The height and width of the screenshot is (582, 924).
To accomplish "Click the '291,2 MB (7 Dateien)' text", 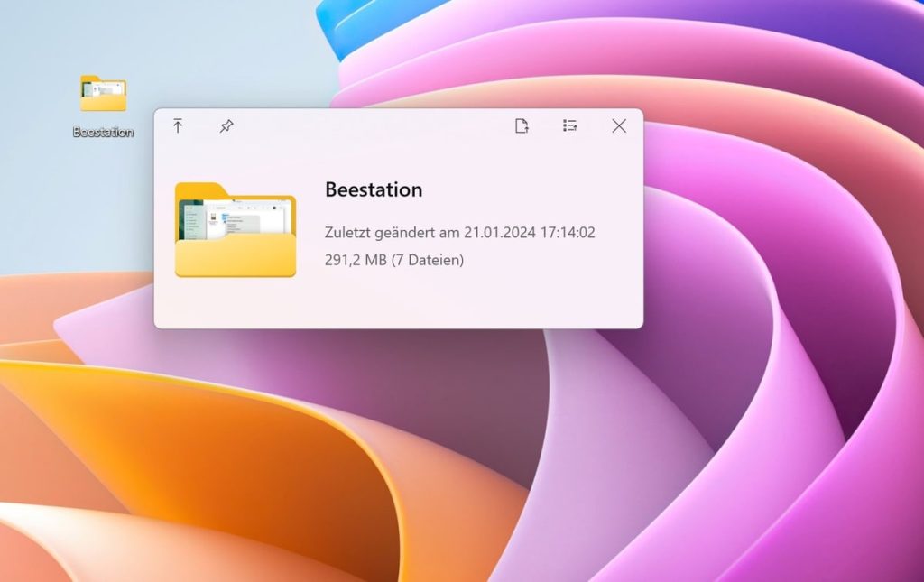I will click(x=394, y=260).
